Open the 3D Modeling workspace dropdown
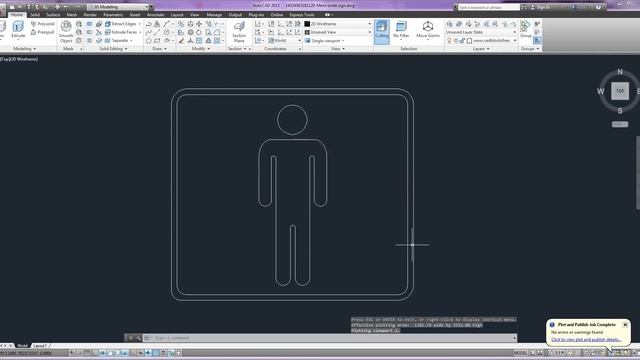 tap(118, 7)
